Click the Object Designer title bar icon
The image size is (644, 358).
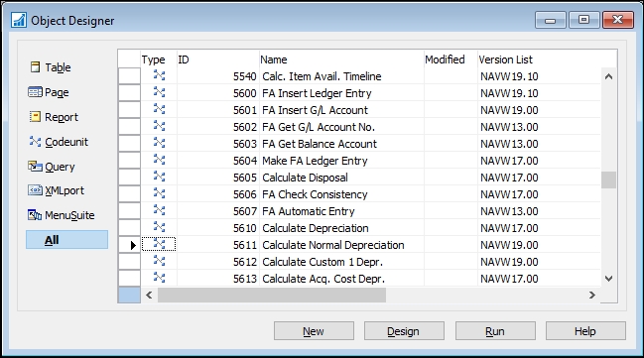coord(19,20)
